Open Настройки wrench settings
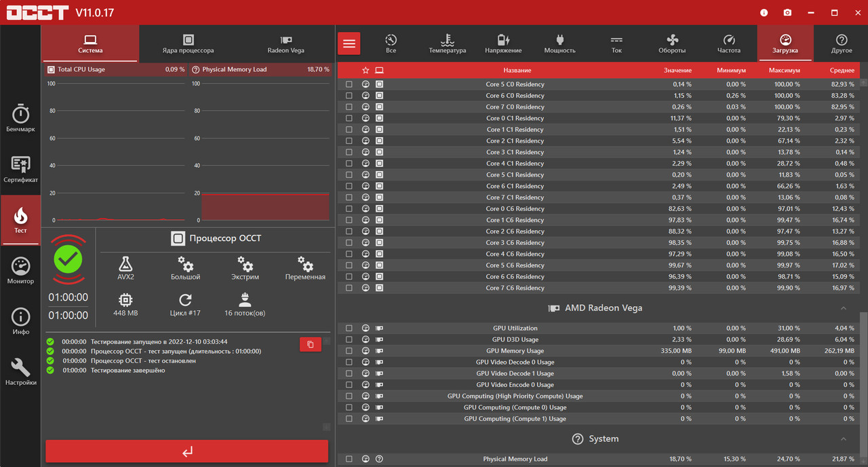Screen dimensions: 868x467 [20, 372]
